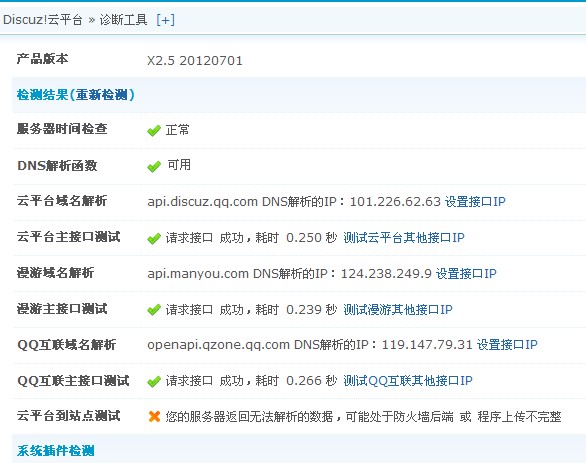This screenshot has height=463, width=586.
Task: Click Discuz!云平台 breadcrumb text
Action: click(43, 19)
